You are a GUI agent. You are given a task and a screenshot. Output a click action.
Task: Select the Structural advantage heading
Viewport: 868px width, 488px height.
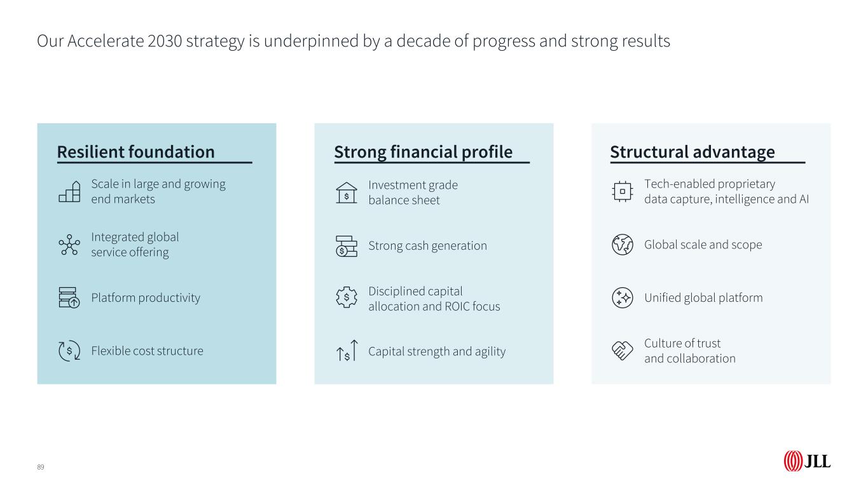692,152
